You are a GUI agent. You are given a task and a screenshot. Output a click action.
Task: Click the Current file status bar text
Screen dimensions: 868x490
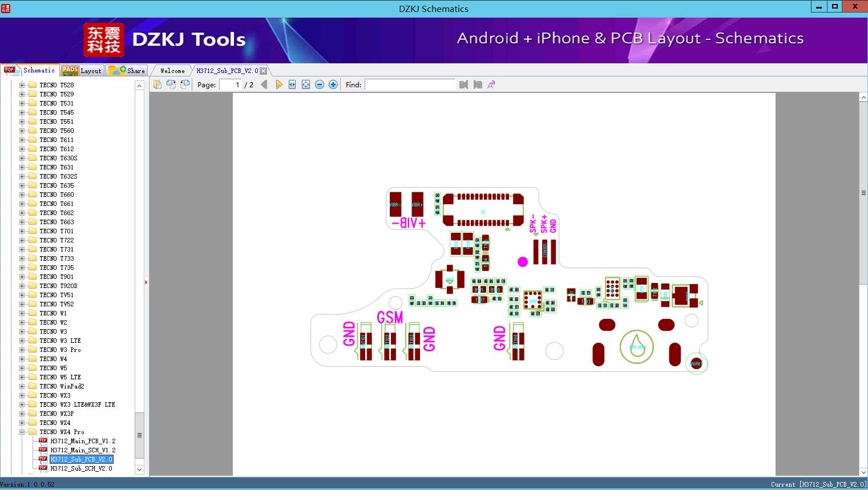pyautogui.click(x=818, y=484)
